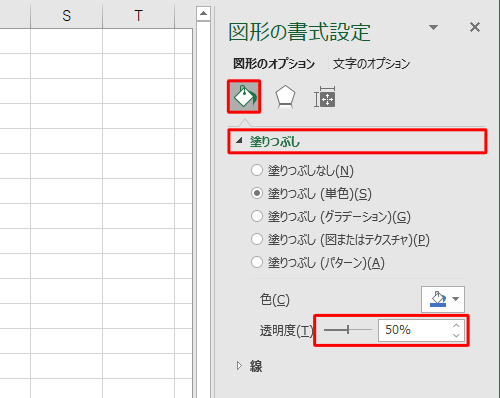Open the task pane options dropdown arrow

(x=433, y=27)
